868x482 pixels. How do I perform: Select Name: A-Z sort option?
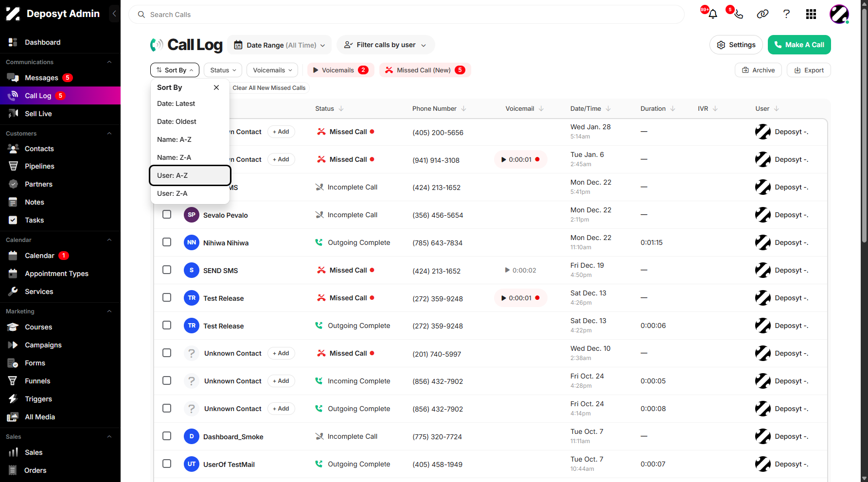click(190, 139)
